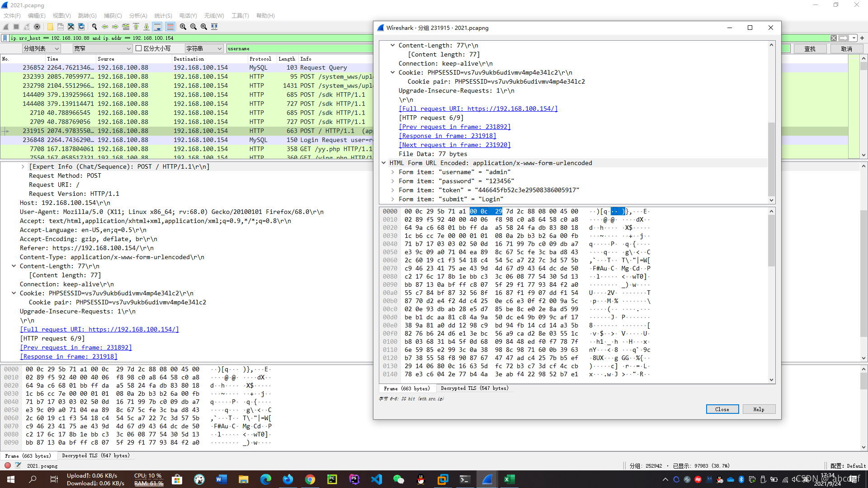The height and width of the screenshot is (488, 868).
Task: Click the Close button in packet dialog
Action: 722,409
